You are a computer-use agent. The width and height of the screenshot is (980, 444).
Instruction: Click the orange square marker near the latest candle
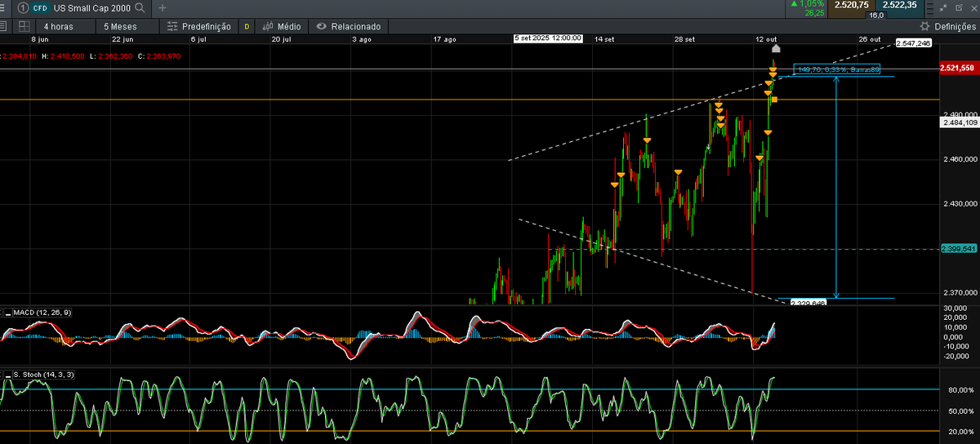tap(774, 100)
